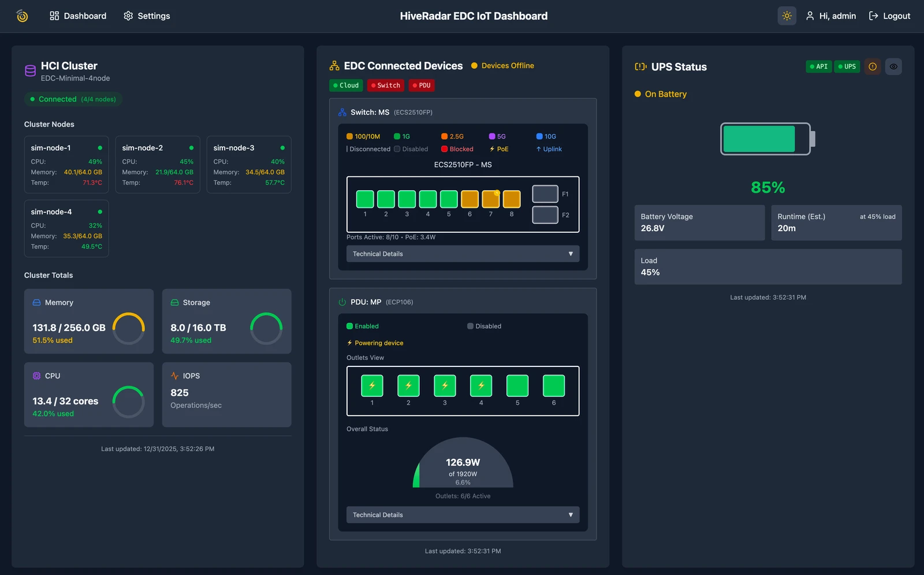Viewport: 924px width, 575px height.
Task: Click the IOPS activity icon in Cluster Totals
Action: (174, 375)
